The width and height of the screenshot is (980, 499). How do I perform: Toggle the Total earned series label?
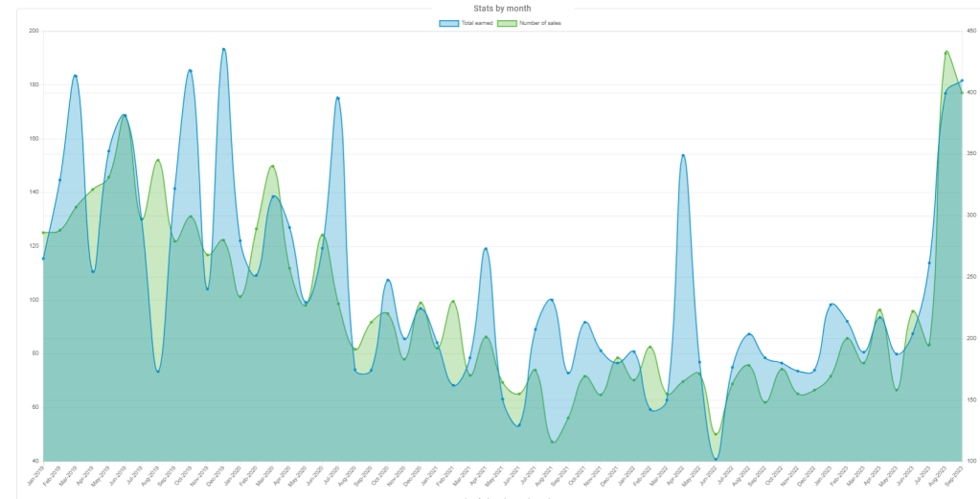(x=477, y=22)
